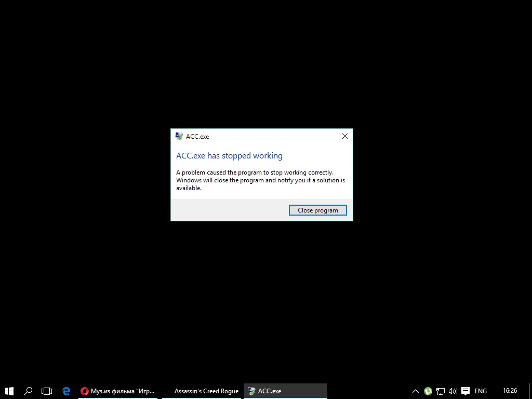Select the ACC.exe taskbar item
Image resolution: width=532 pixels, height=399 pixels.
(285, 391)
